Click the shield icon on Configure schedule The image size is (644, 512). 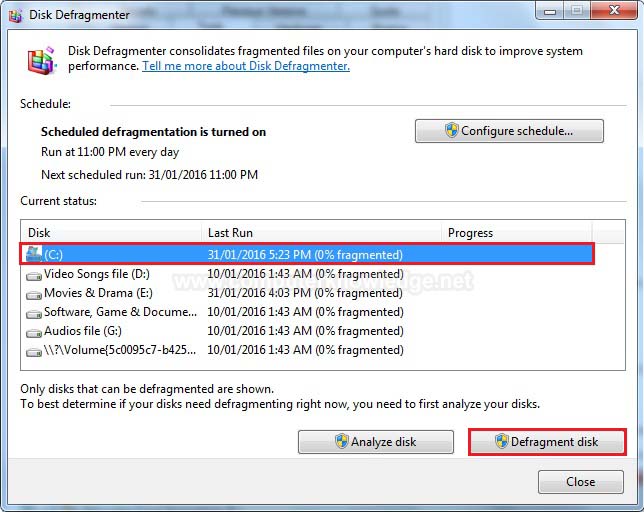click(x=451, y=131)
